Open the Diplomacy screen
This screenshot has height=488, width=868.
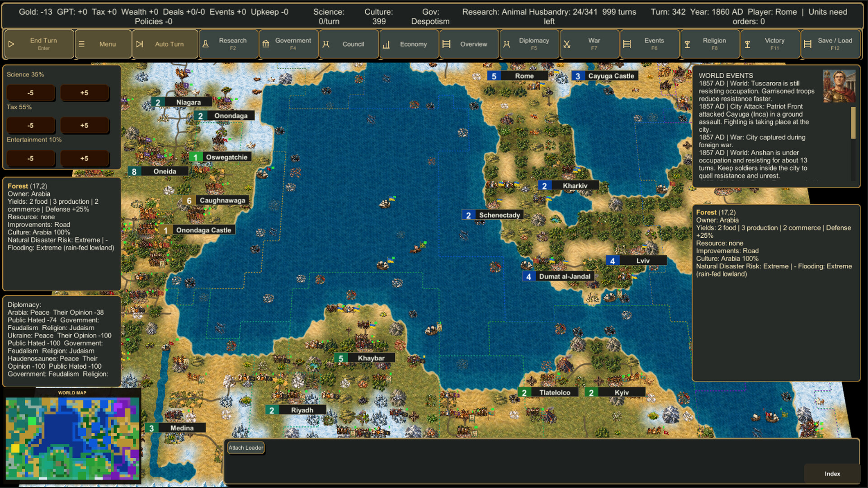coord(529,44)
